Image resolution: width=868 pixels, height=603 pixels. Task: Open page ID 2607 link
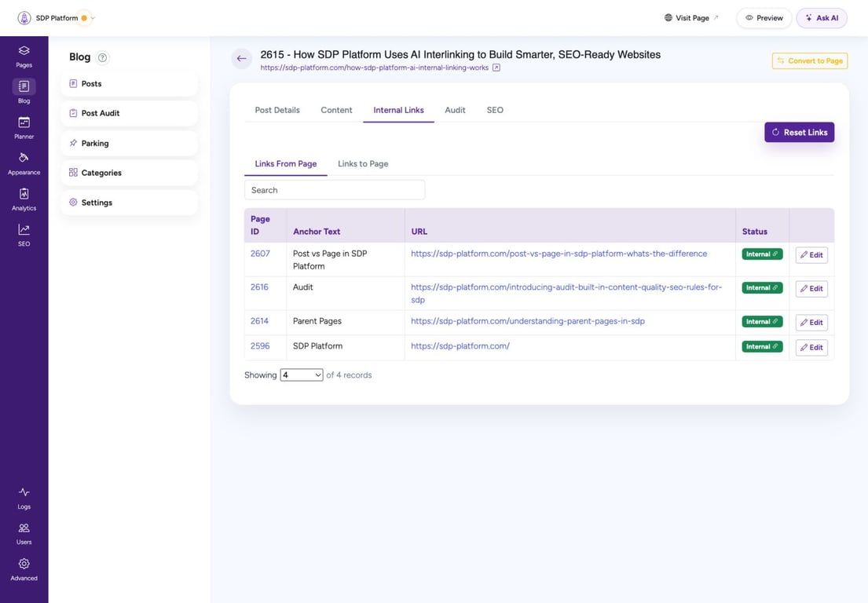[x=260, y=254]
